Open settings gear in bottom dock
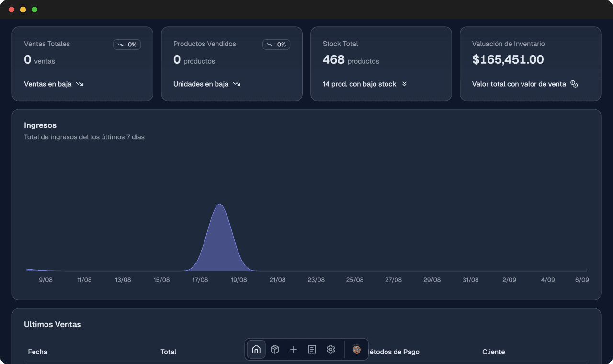The height and width of the screenshot is (364, 613). coord(331,349)
